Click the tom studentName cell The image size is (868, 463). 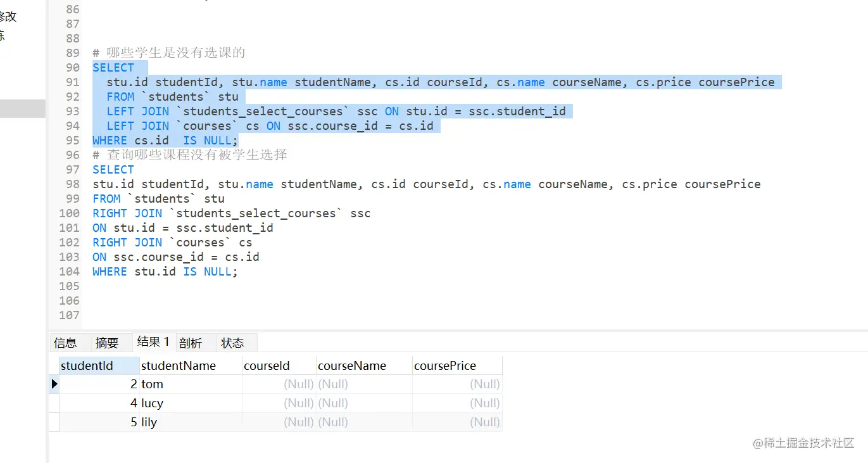[191, 384]
